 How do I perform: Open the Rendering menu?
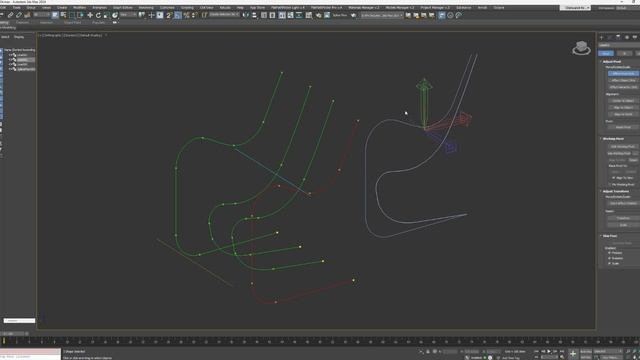(146, 7)
